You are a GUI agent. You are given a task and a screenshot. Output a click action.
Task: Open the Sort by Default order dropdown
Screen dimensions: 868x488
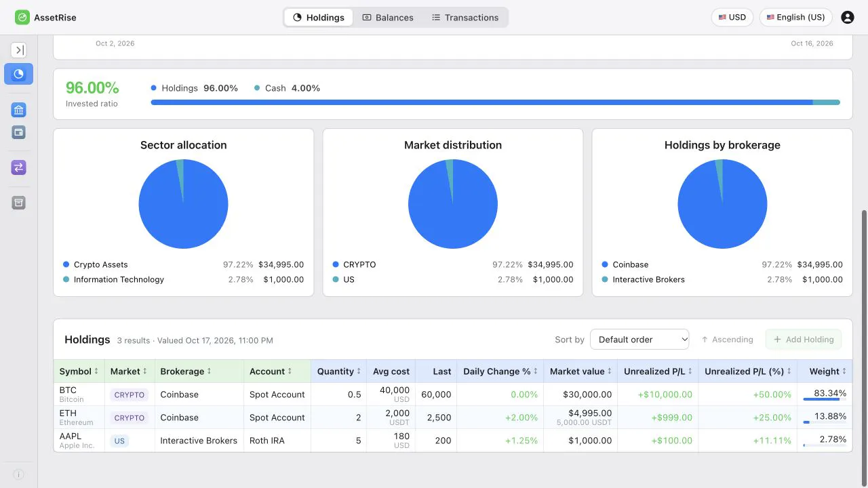[x=639, y=340]
